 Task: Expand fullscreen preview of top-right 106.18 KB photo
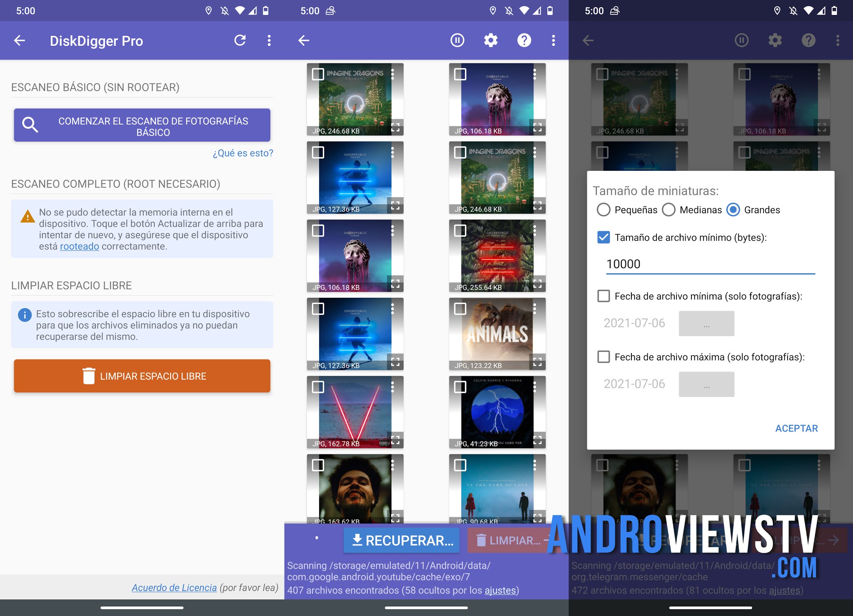[537, 127]
